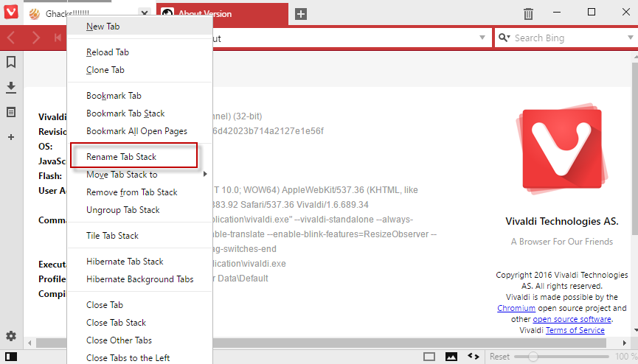Add a new tab with plus button
The image size is (638, 364).
click(301, 14)
